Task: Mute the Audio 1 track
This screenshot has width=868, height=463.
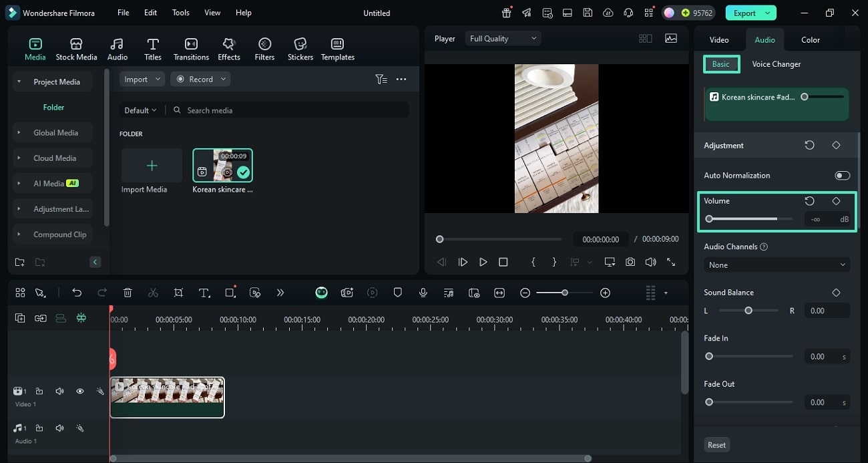Action: pos(59,428)
